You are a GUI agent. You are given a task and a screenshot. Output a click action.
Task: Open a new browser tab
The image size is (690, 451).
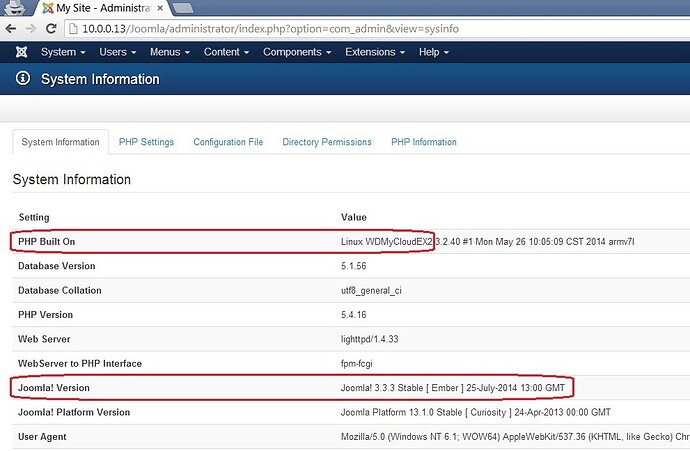pos(183,7)
